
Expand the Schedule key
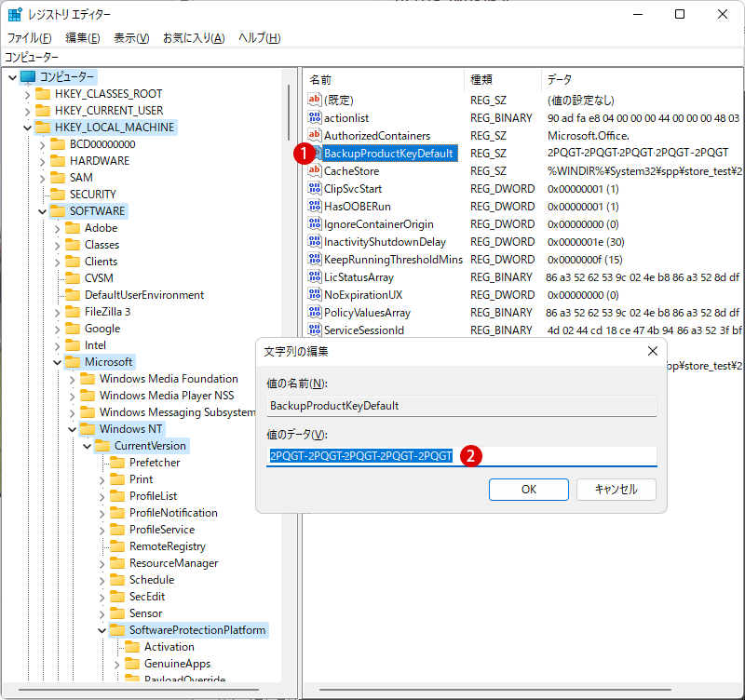pos(102,580)
